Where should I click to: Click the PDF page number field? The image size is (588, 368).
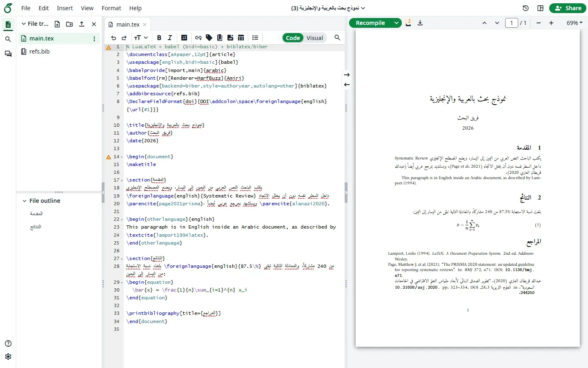point(512,23)
